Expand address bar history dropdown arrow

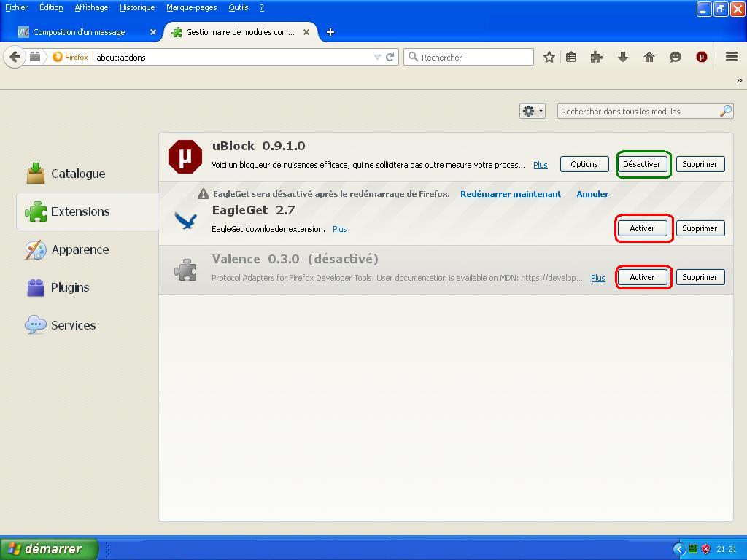(x=377, y=57)
